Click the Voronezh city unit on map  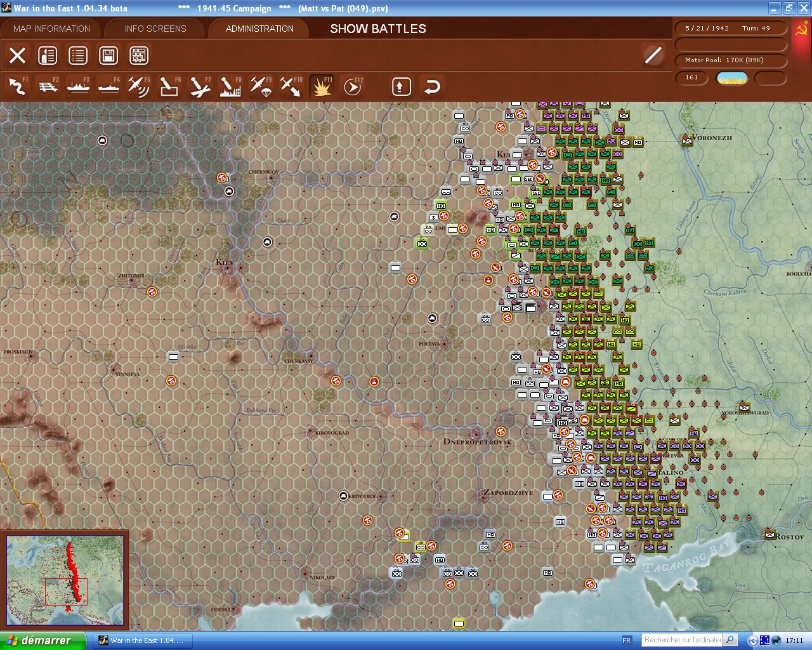click(687, 140)
